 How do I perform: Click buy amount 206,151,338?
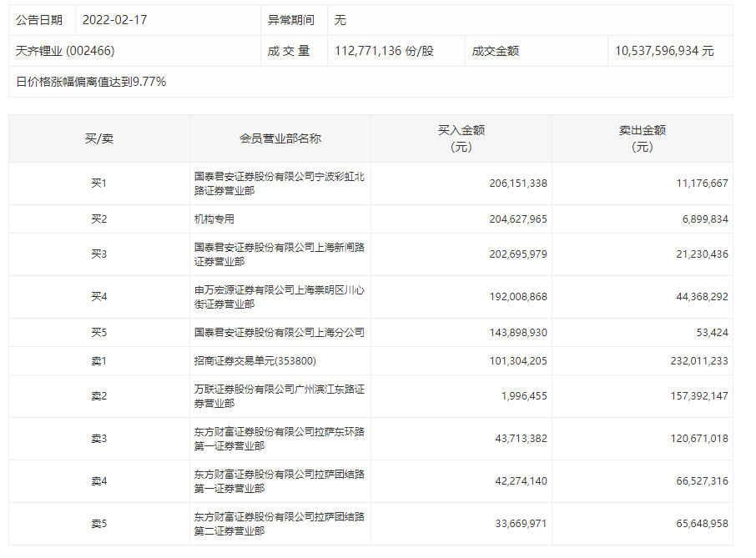[x=518, y=183]
